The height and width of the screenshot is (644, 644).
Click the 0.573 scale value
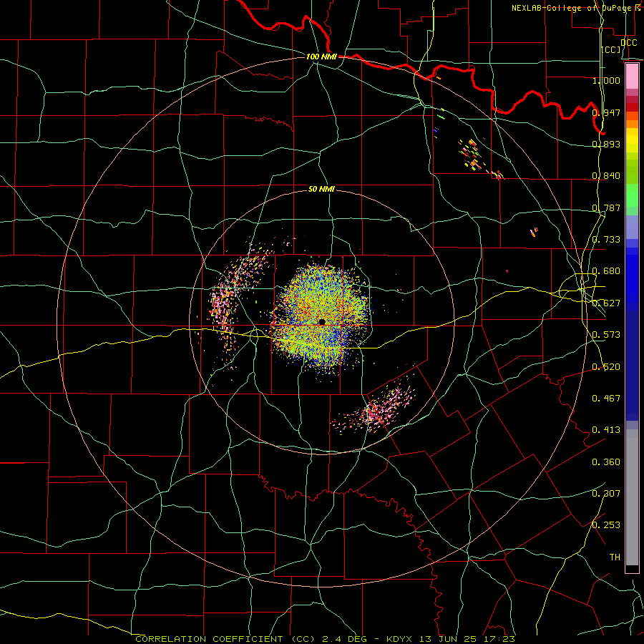coord(606,335)
